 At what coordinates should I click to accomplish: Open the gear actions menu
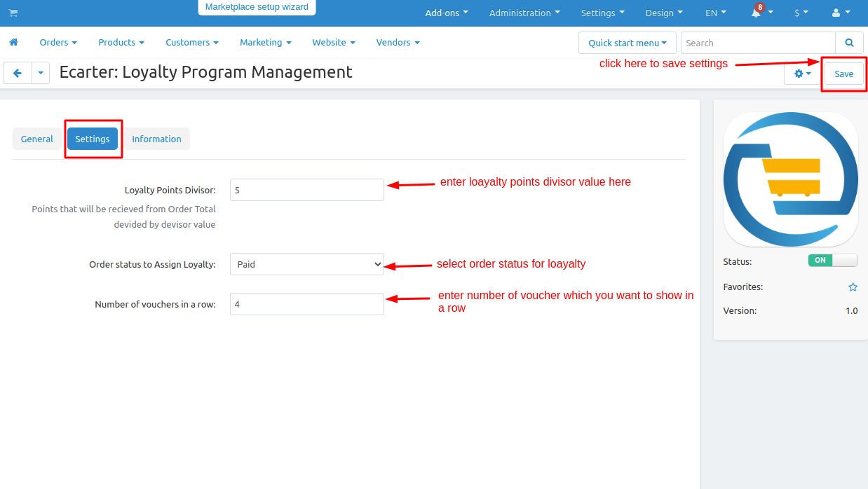803,74
